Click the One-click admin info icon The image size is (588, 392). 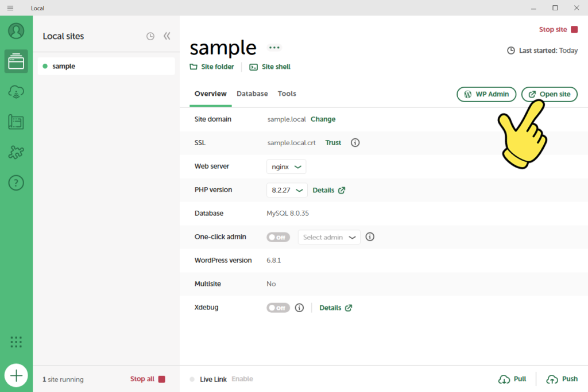coord(370,237)
